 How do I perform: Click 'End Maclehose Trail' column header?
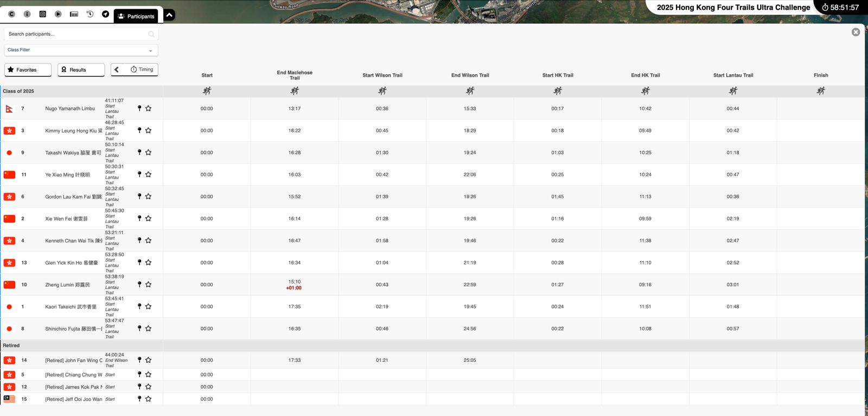coord(295,75)
